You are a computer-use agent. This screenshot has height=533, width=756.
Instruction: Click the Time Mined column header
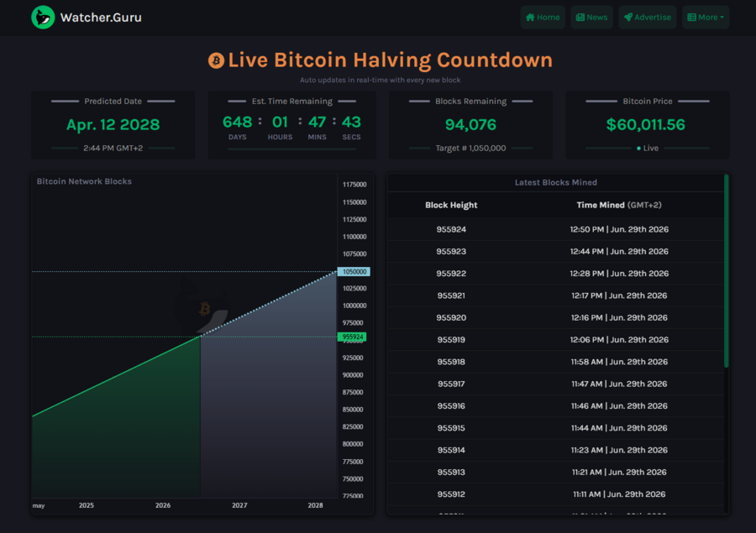click(x=619, y=206)
